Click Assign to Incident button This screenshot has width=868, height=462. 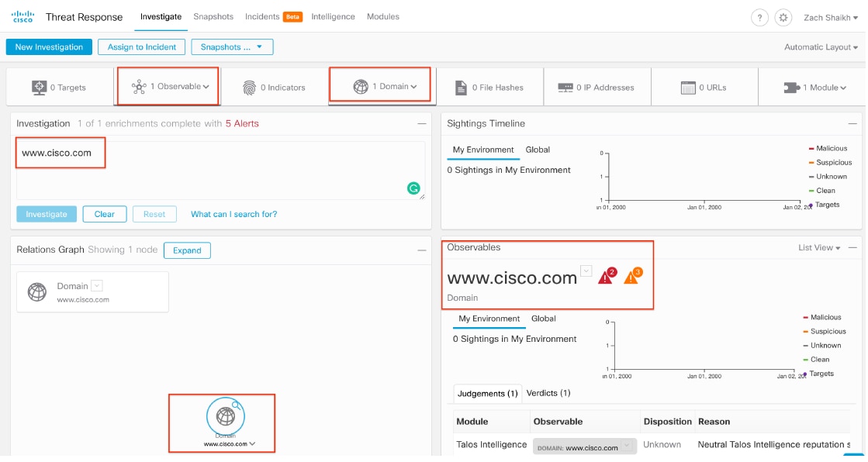(x=142, y=47)
